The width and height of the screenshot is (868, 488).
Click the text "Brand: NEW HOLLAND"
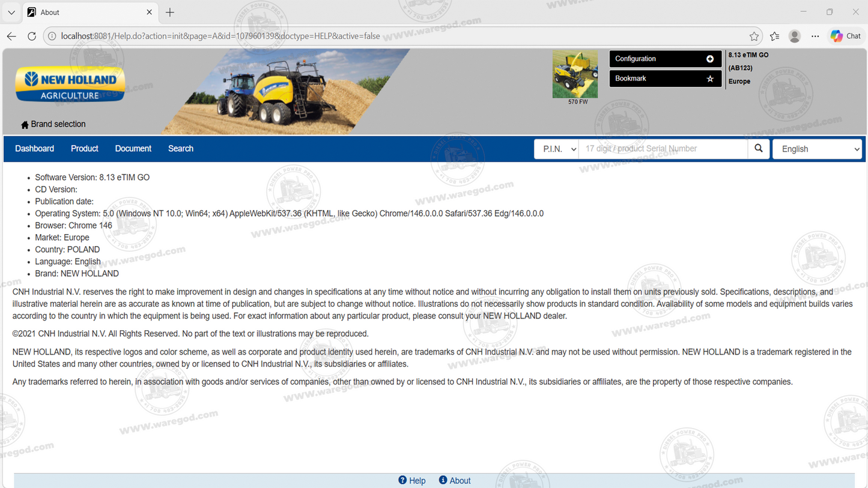77,274
